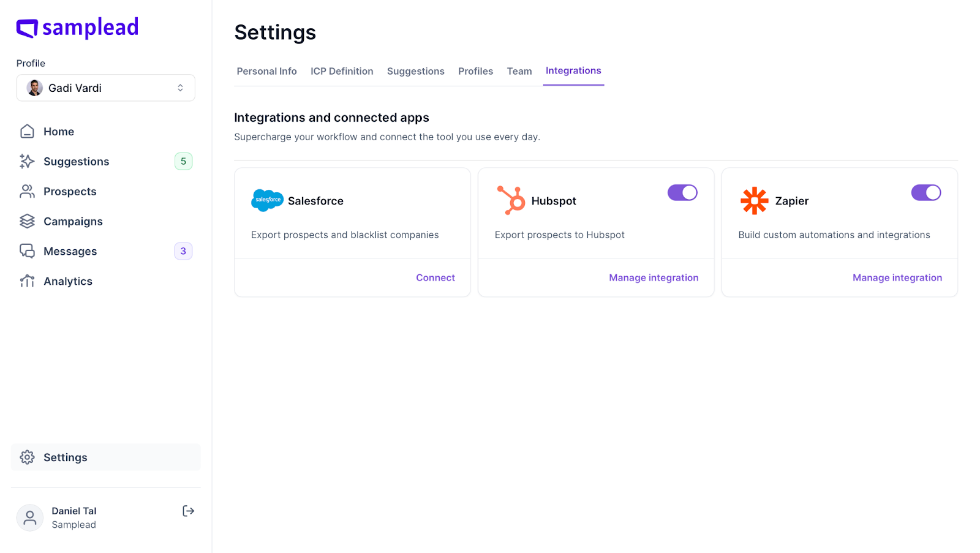Click the Salesforce cloud logo
This screenshot has width=980, height=553.
(x=267, y=200)
